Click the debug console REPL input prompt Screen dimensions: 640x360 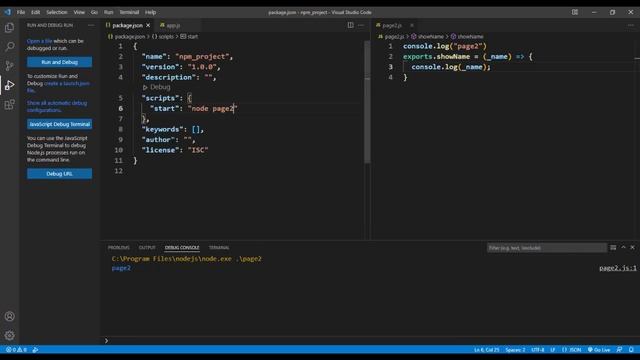tap(370, 340)
